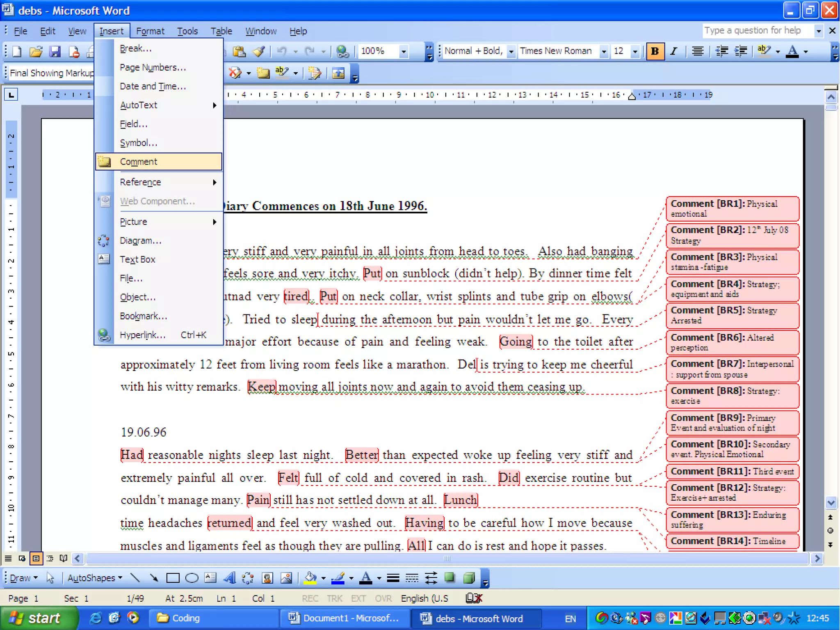Viewport: 840px width, 630px height.
Task: Click the Save floppy disk icon
Action: click(55, 51)
